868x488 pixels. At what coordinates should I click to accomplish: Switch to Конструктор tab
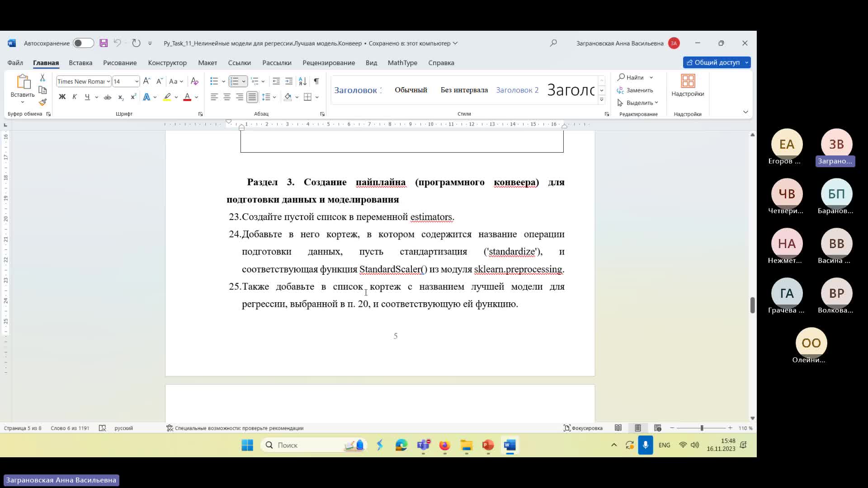click(x=167, y=62)
